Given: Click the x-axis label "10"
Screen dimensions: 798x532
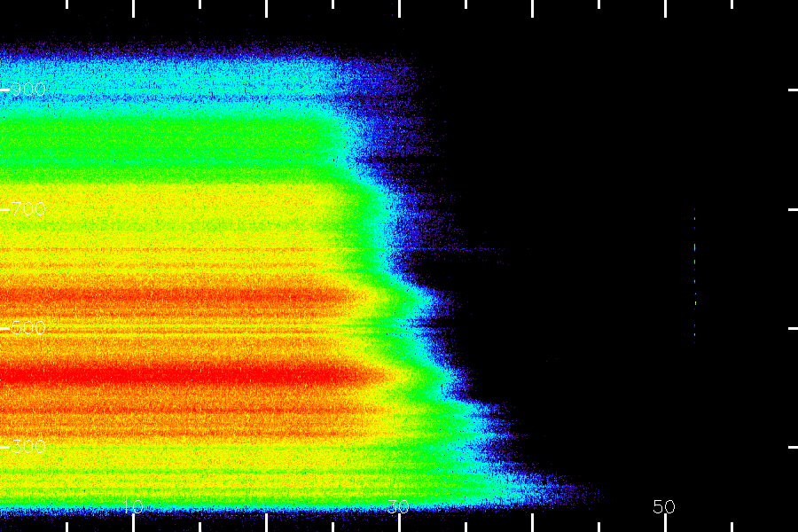Looking at the screenshot, I should (x=133, y=506).
